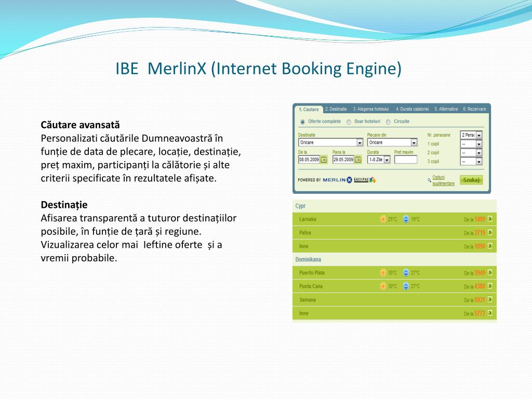
Task: Switch to the 5. Alternative tab
Action: pyautogui.click(x=446, y=109)
